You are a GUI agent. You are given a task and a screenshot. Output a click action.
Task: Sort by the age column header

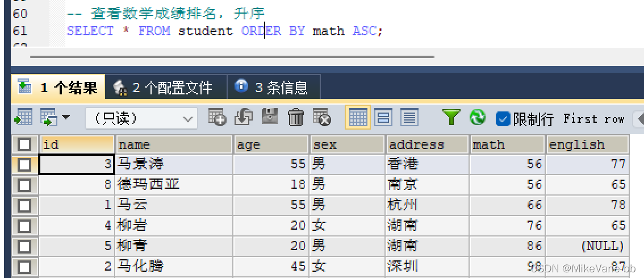click(271, 144)
